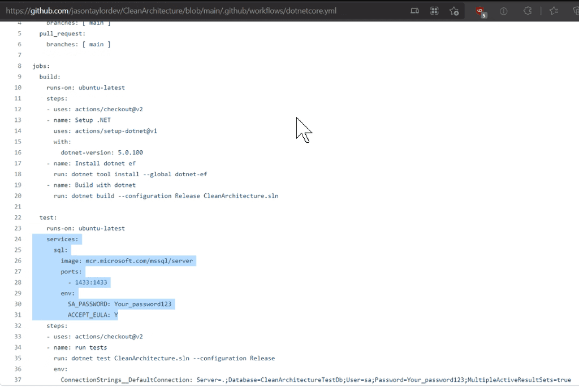
Task: Click line number 37
Action: click(x=18, y=380)
